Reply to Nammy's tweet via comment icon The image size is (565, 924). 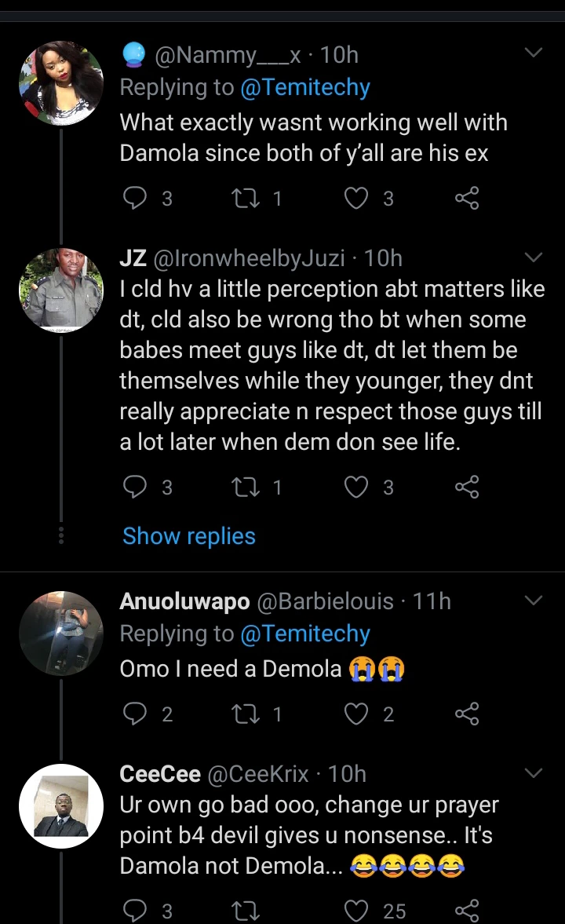[136, 199]
